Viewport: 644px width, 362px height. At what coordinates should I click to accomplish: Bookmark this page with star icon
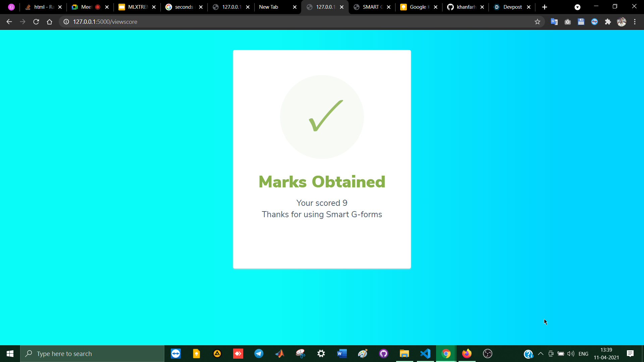point(537,22)
